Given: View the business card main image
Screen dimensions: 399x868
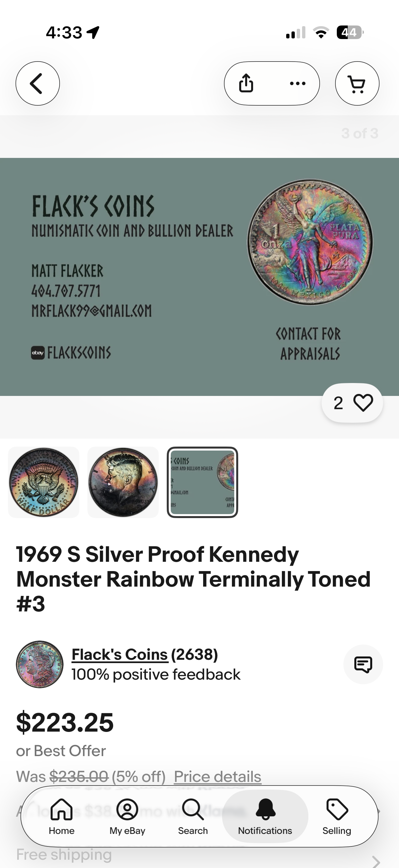Looking at the screenshot, I should click(199, 277).
